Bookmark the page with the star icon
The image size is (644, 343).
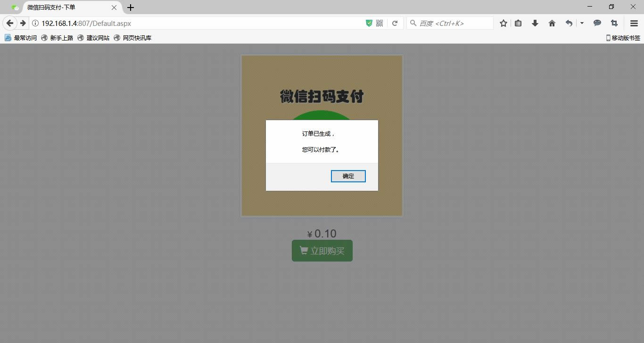pyautogui.click(x=504, y=23)
